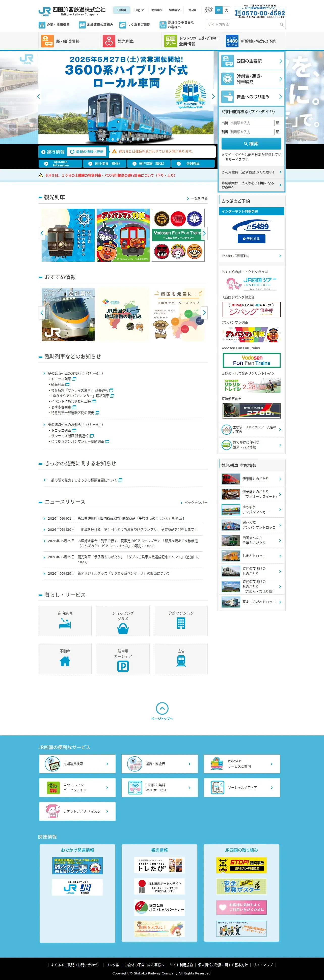
Task: Click the 四国ツアー green icon
Action: [x=170, y=41]
